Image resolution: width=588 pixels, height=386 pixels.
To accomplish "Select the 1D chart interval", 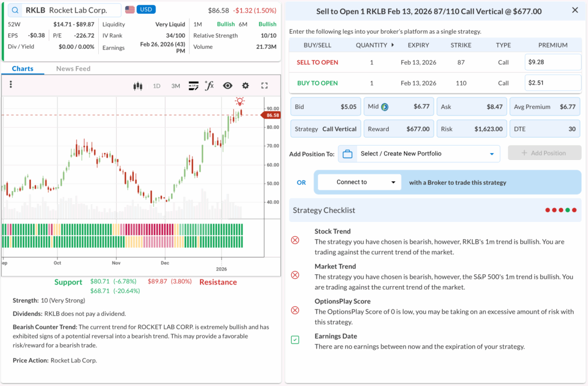I will tap(157, 86).
